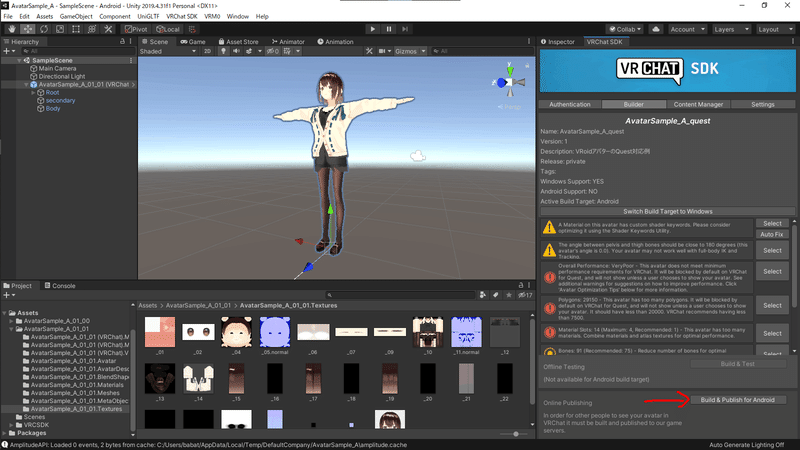Image resolution: width=800 pixels, height=450 pixels.
Task: Click Select beside the Polygons warning
Action: point(772,306)
